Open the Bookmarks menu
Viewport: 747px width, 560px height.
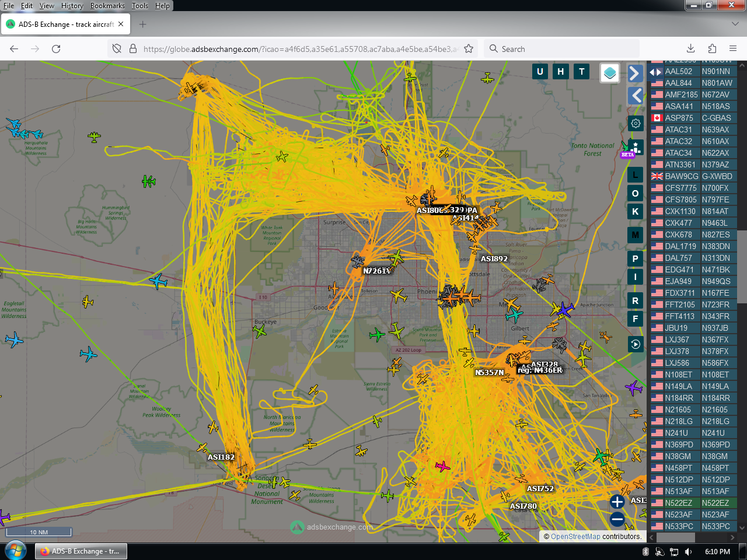click(x=107, y=6)
